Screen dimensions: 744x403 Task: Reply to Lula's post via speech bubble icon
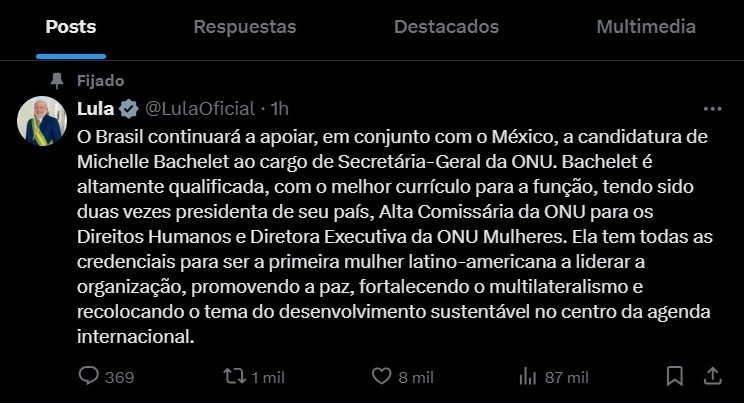pos(89,376)
